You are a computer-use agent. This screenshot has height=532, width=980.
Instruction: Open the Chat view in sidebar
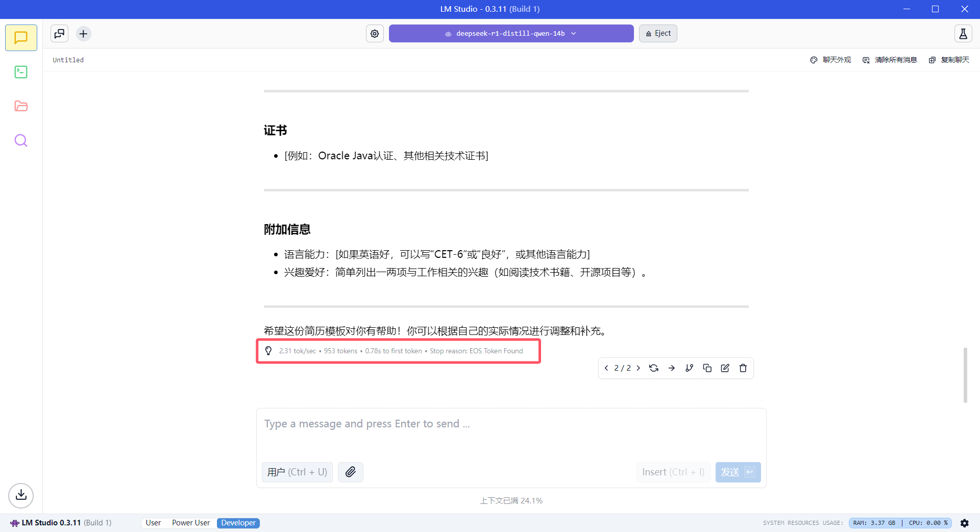coord(21,38)
